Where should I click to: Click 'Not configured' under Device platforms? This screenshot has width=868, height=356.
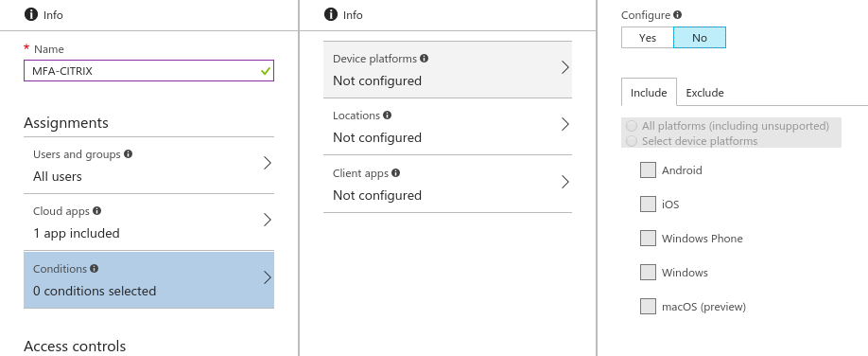pyautogui.click(x=377, y=81)
